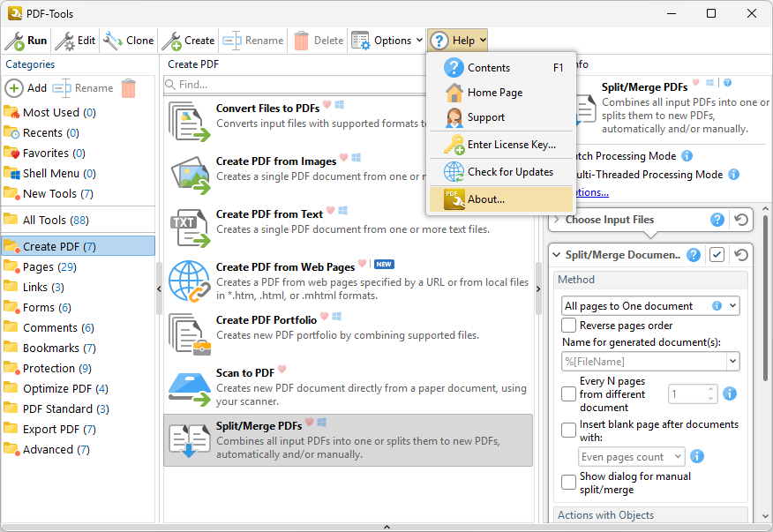The width and height of the screenshot is (773, 532).
Task: Select Create PDF from Web Pages icon
Action: [190, 281]
